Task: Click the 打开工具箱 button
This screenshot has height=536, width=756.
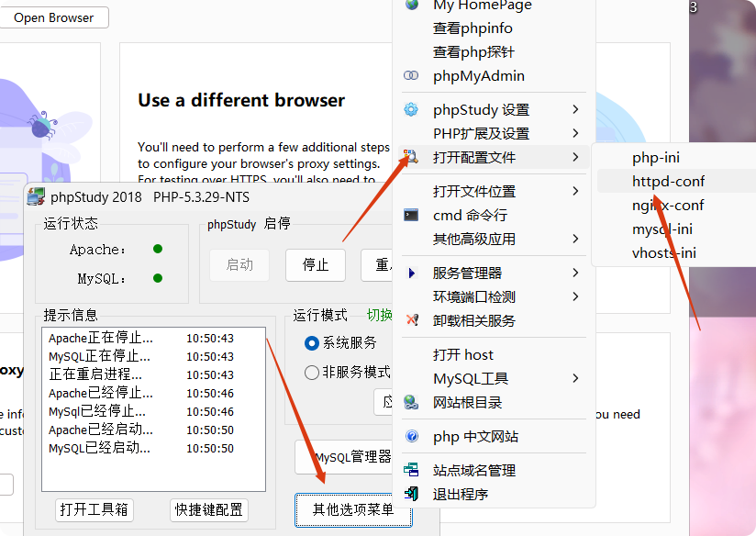Action: (94, 509)
